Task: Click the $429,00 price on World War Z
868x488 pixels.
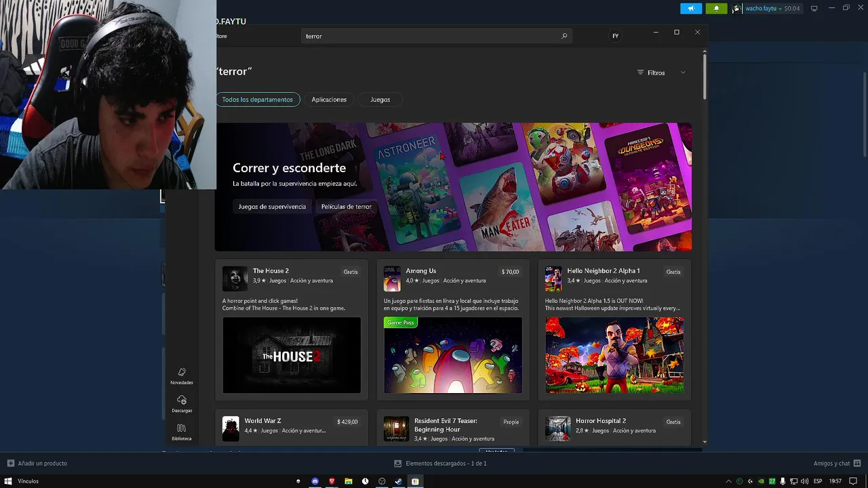Action: [x=347, y=422]
